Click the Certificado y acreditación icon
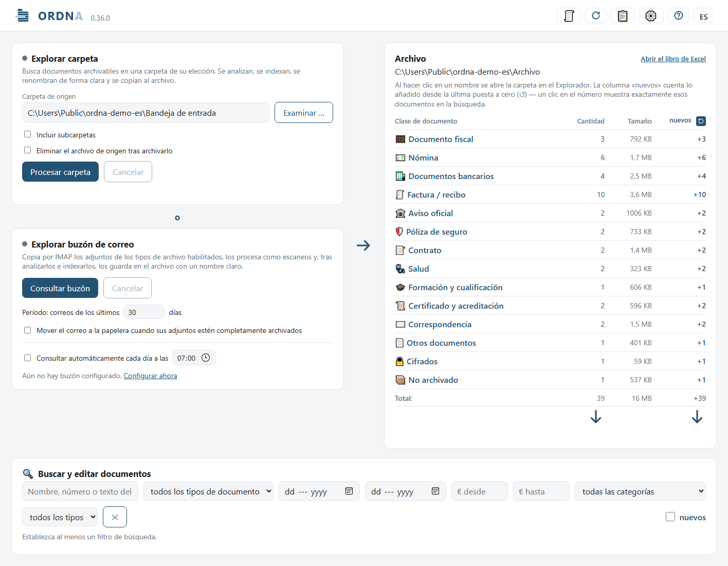 (x=401, y=306)
